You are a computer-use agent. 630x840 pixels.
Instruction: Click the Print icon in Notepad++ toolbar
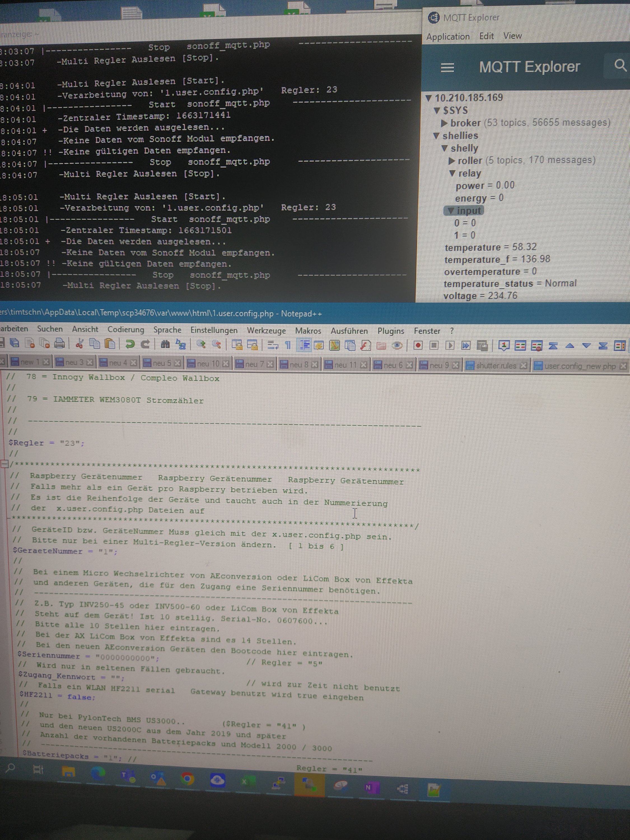click(x=59, y=343)
